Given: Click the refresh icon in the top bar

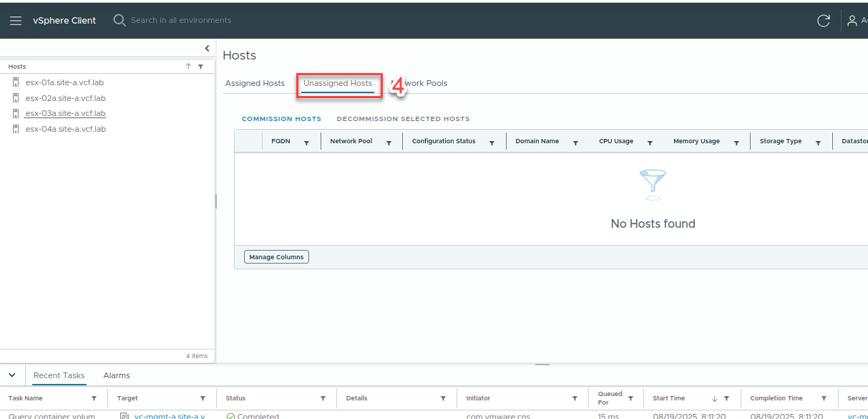Looking at the screenshot, I should click(824, 20).
